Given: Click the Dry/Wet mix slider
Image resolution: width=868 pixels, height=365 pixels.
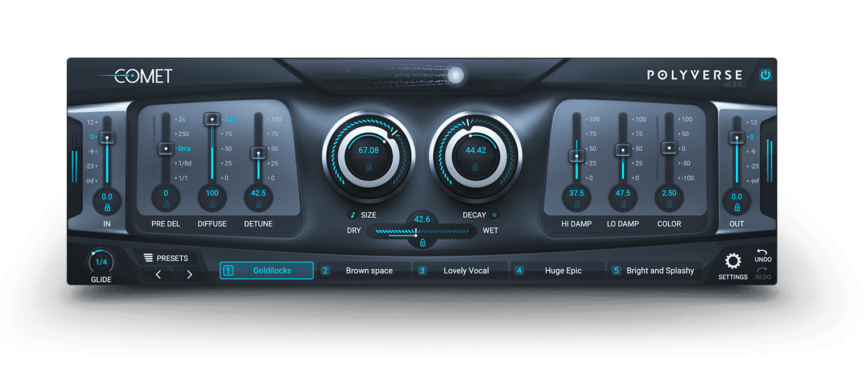Looking at the screenshot, I should coord(422,232).
